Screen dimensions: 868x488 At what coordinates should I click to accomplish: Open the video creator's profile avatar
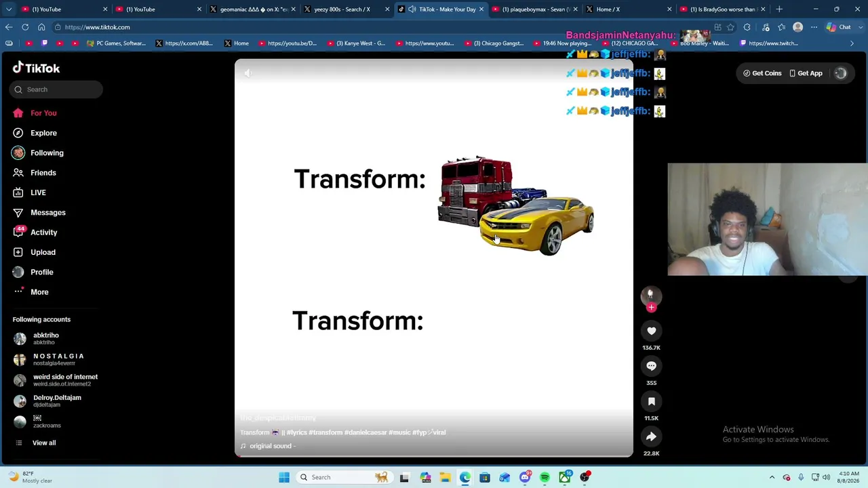tap(650, 294)
